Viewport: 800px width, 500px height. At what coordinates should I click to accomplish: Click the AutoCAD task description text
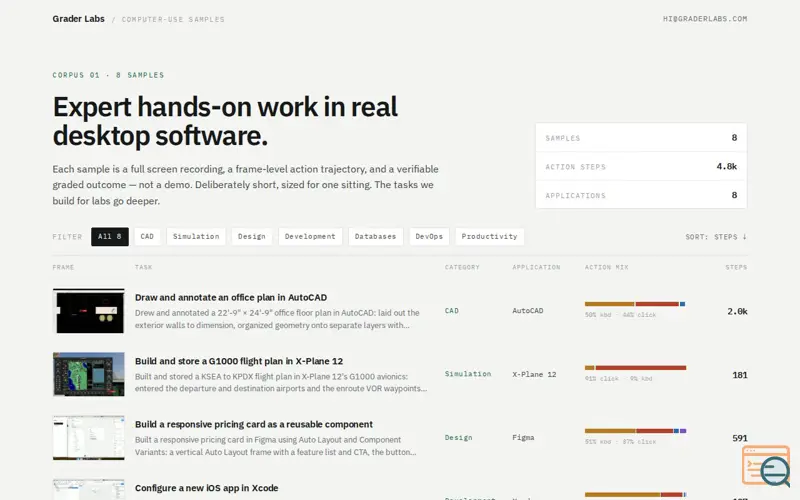(277, 319)
